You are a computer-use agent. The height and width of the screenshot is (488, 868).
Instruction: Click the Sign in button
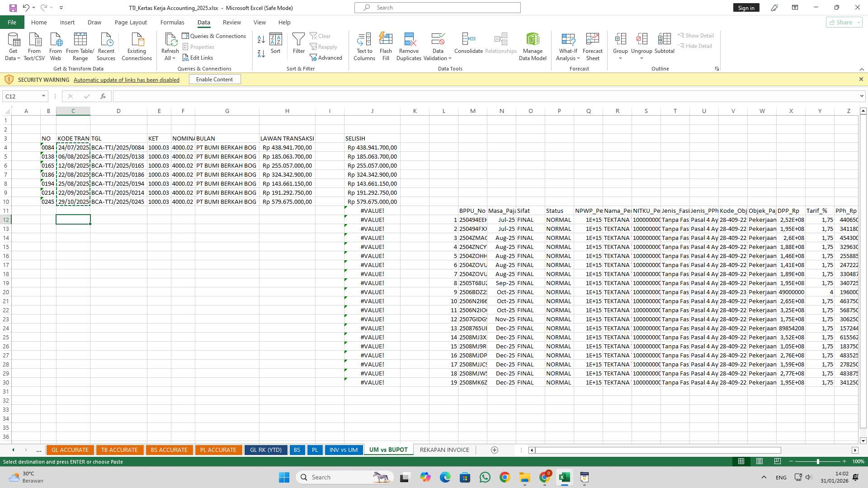click(746, 7)
